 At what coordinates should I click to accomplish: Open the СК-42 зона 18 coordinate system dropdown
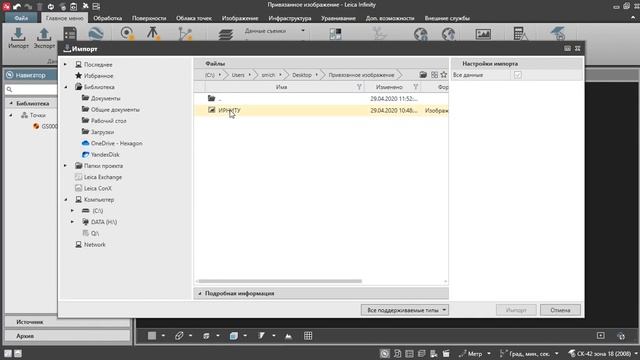pyautogui.click(x=636, y=353)
